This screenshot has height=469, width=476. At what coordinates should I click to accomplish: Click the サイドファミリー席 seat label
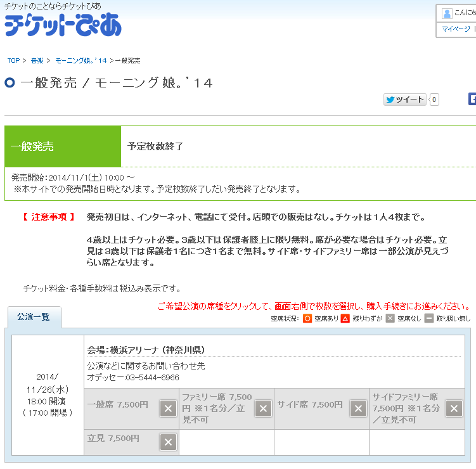pos(406,408)
